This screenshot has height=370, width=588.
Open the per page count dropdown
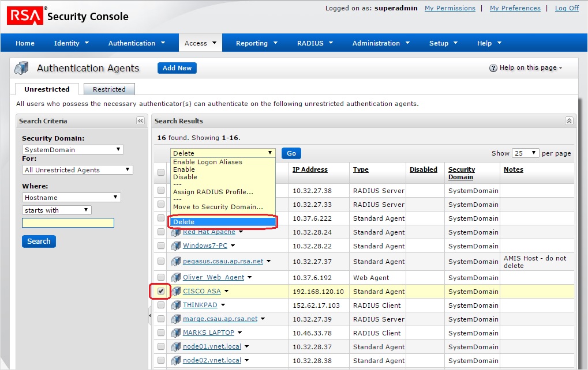pos(526,153)
